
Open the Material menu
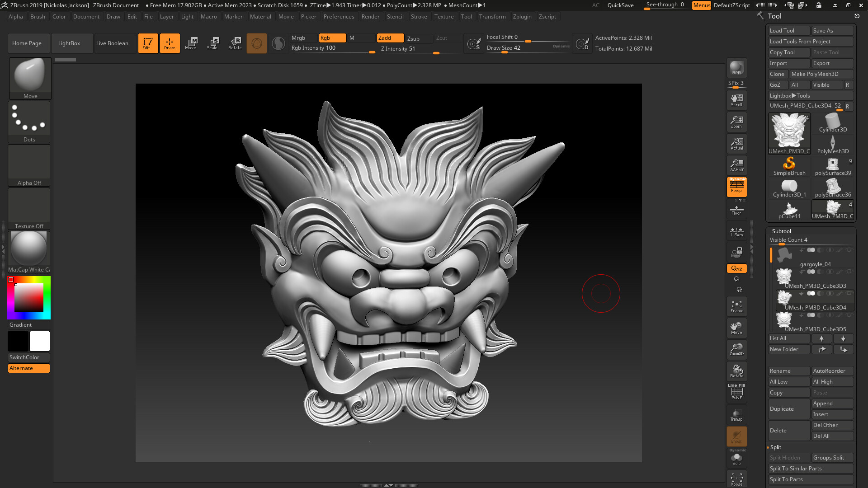(x=260, y=17)
